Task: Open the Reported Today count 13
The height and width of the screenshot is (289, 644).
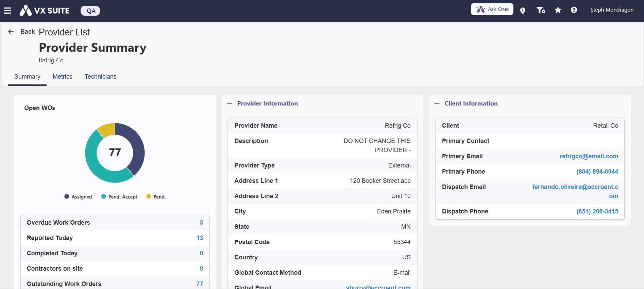Action: click(200, 238)
